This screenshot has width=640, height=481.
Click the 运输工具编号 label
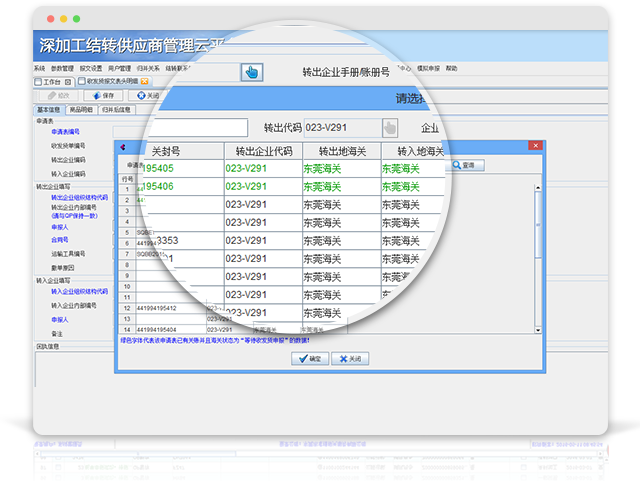tap(68, 254)
